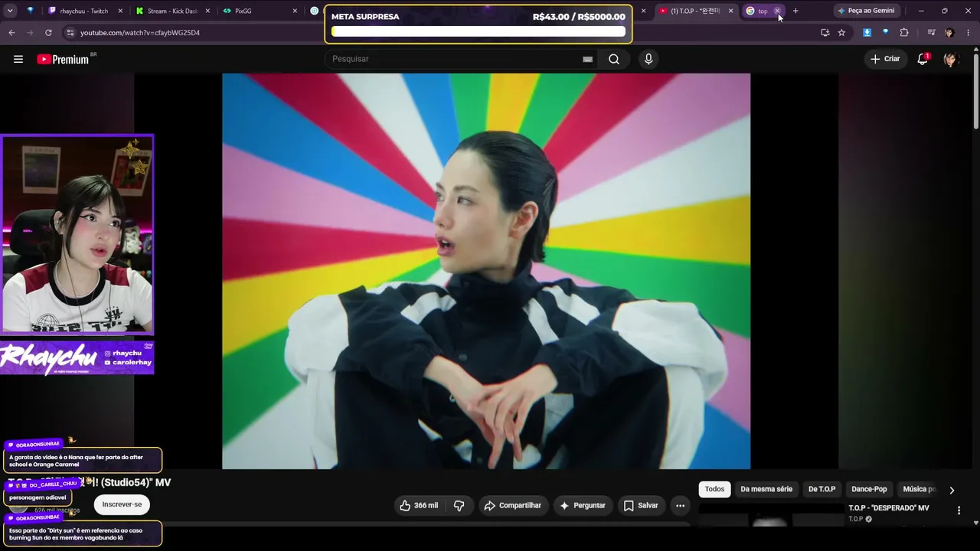980x551 pixels.
Task: Open YouTube notifications bell
Action: click(923, 59)
